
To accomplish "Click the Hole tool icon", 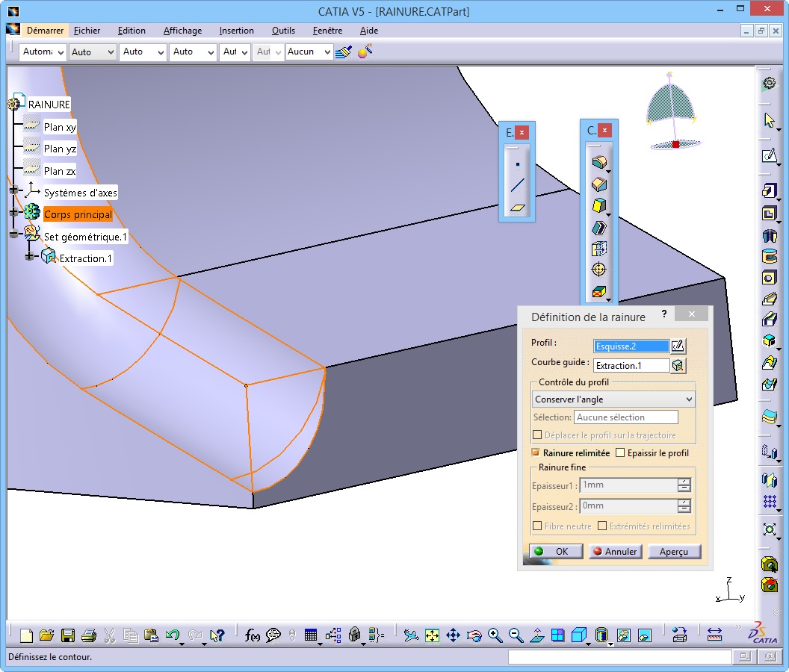I will (769, 278).
